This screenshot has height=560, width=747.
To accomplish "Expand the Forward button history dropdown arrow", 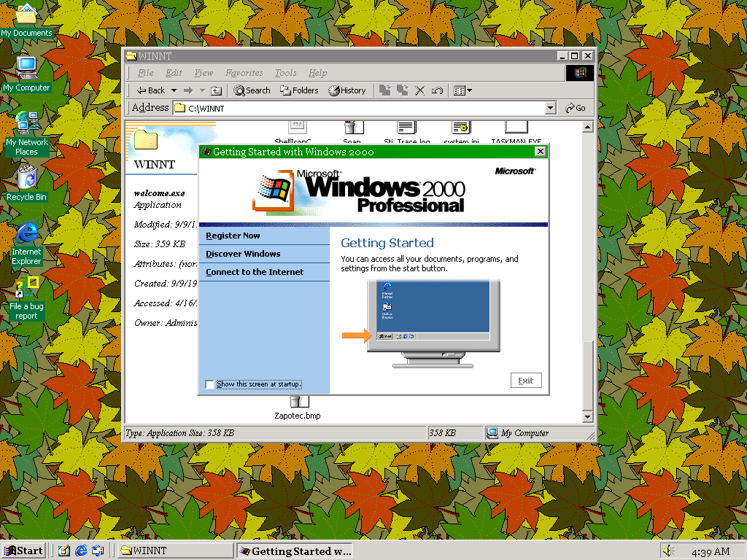I will 202,90.
